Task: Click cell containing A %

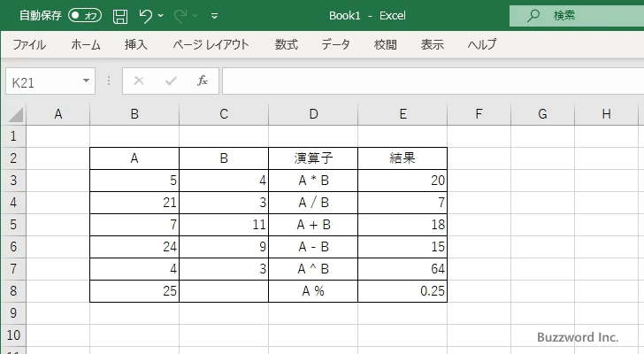Action: [x=313, y=291]
